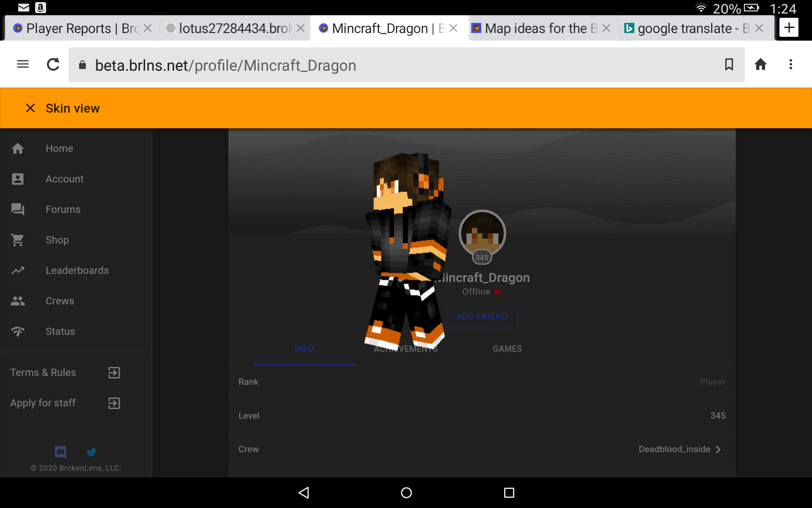This screenshot has height=508, width=812.
Task: Close the Mincraft_Dragon tab
Action: [453, 28]
